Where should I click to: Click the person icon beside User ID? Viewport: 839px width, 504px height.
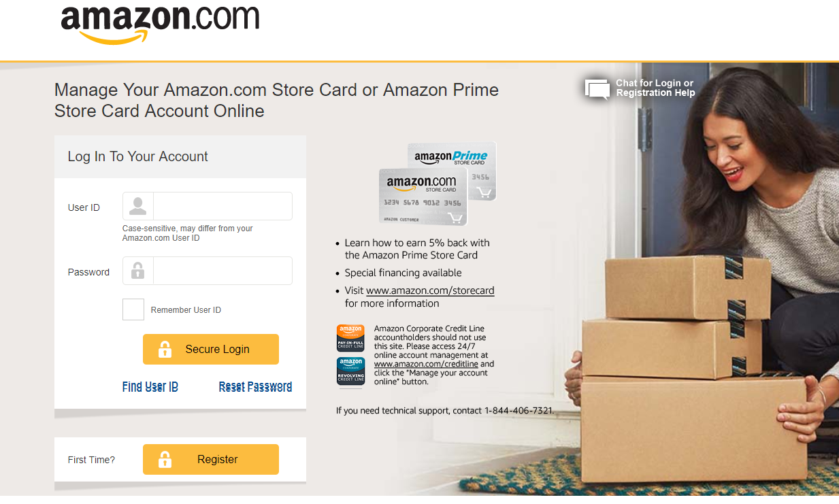(x=138, y=206)
